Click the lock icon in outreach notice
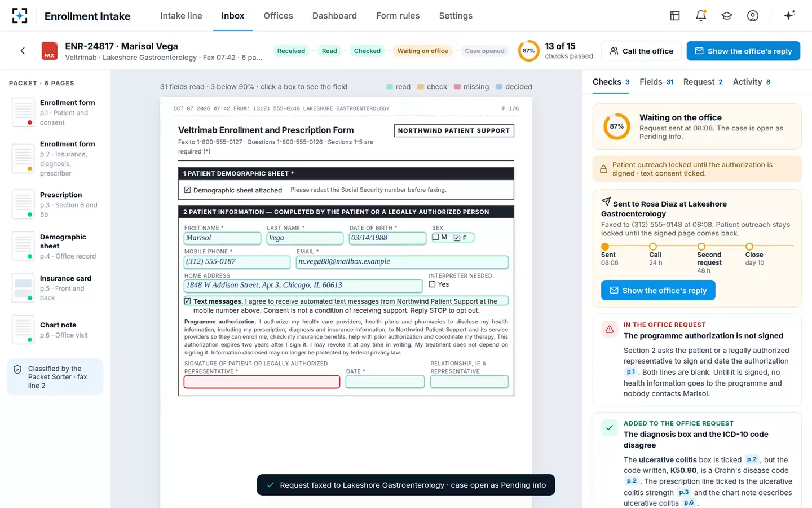 click(603, 169)
